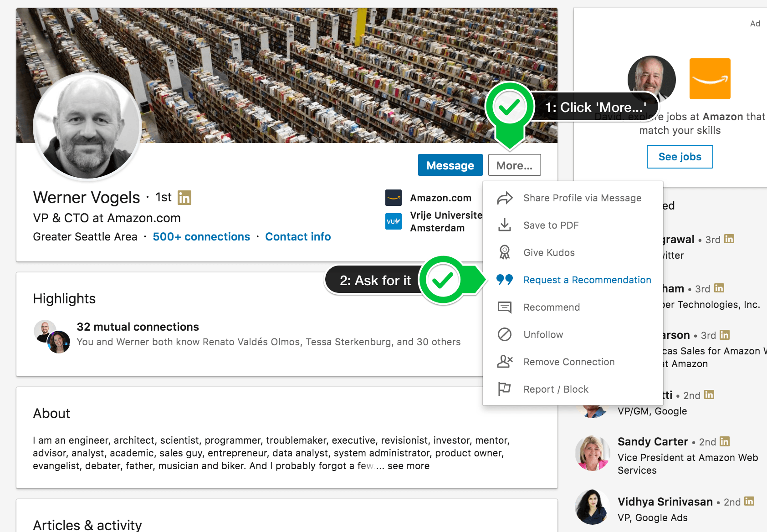Viewport: 767px width, 532px height.
Task: Click the Remove Connection person icon
Action: point(505,362)
